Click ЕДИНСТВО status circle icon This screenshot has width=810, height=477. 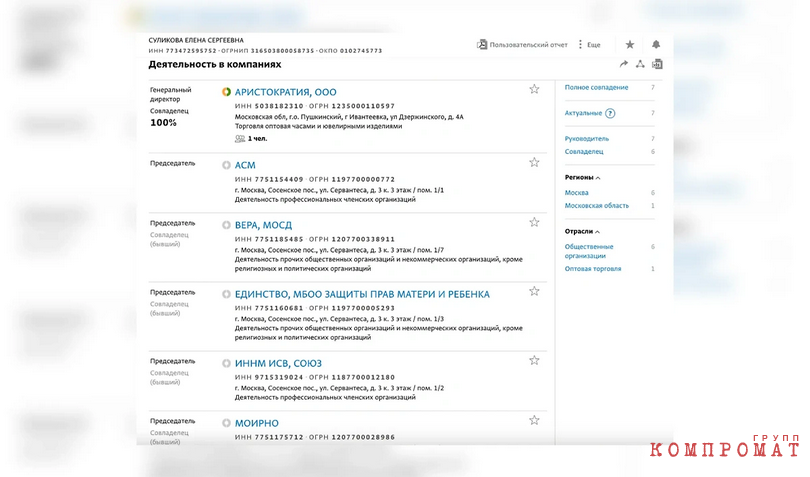click(x=226, y=294)
